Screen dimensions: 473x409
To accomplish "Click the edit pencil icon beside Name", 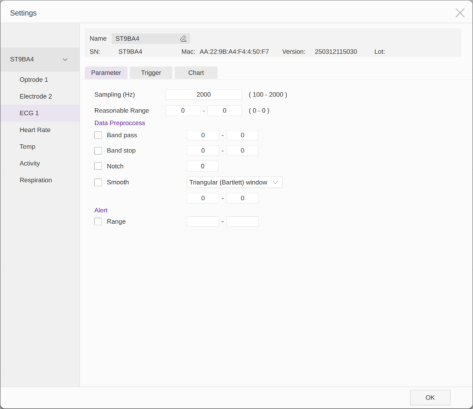I will click(183, 39).
